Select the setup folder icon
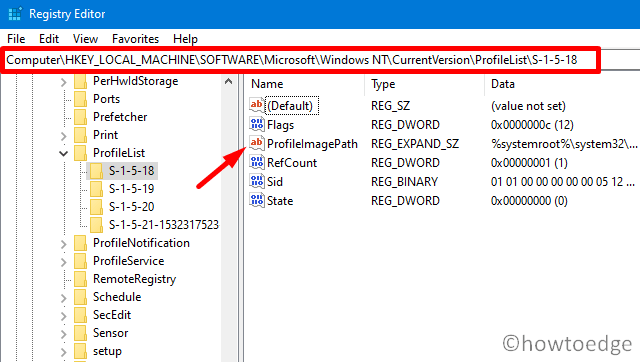This screenshot has width=640, height=362. pyautogui.click(x=80, y=351)
